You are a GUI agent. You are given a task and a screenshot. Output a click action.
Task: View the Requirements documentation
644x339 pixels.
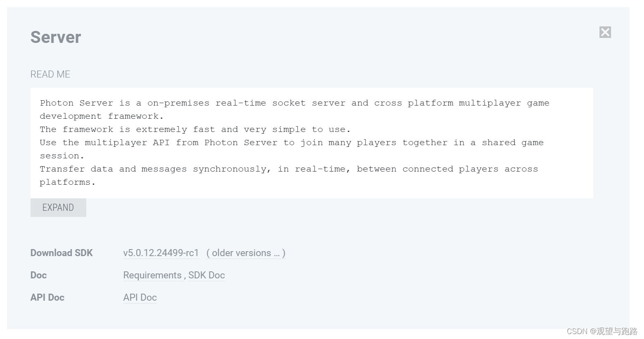(152, 275)
